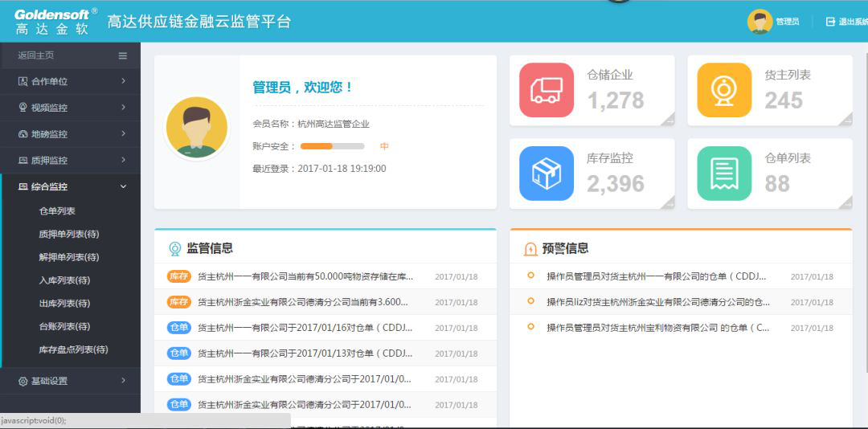The height and width of the screenshot is (429, 868).
Task: Click the red truck 仓储企业 icon
Action: [547, 90]
